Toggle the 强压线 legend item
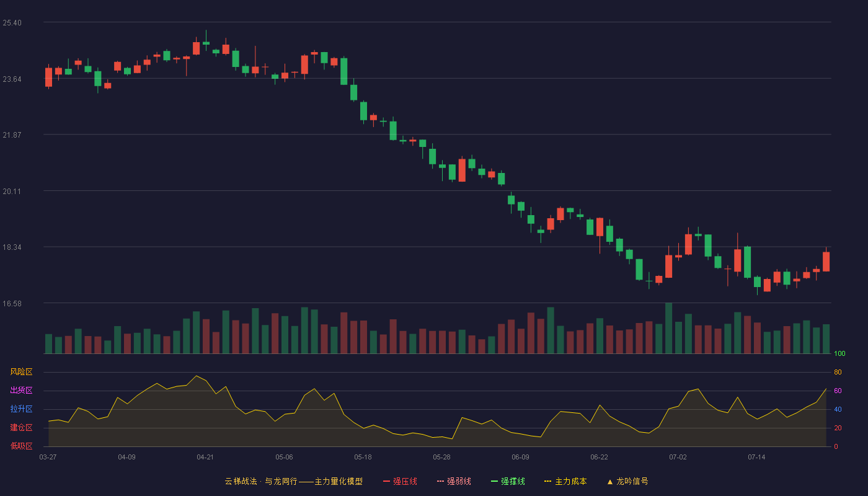 (400, 481)
